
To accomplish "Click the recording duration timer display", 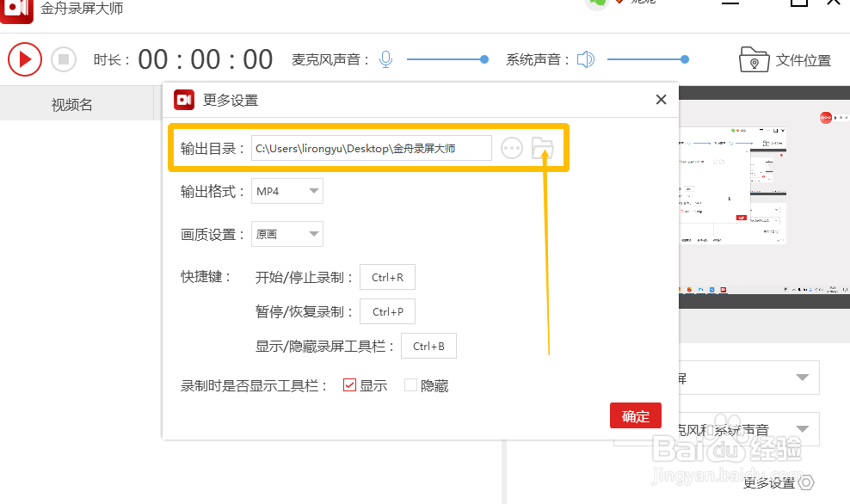I will 205,59.
